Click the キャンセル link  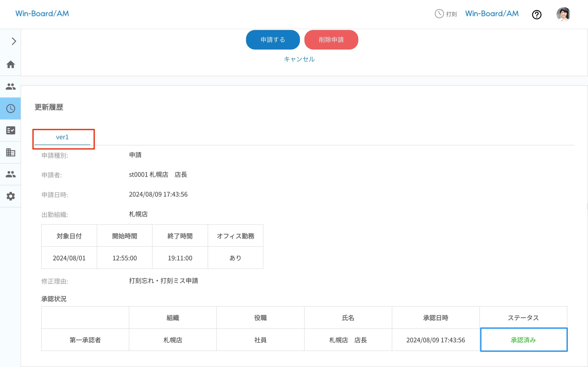click(299, 59)
